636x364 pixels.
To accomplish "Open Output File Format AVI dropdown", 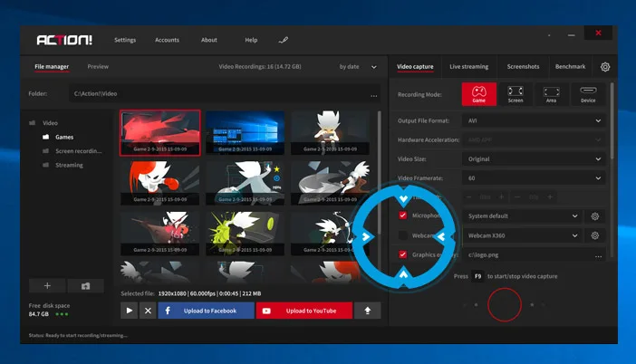I will [534, 120].
